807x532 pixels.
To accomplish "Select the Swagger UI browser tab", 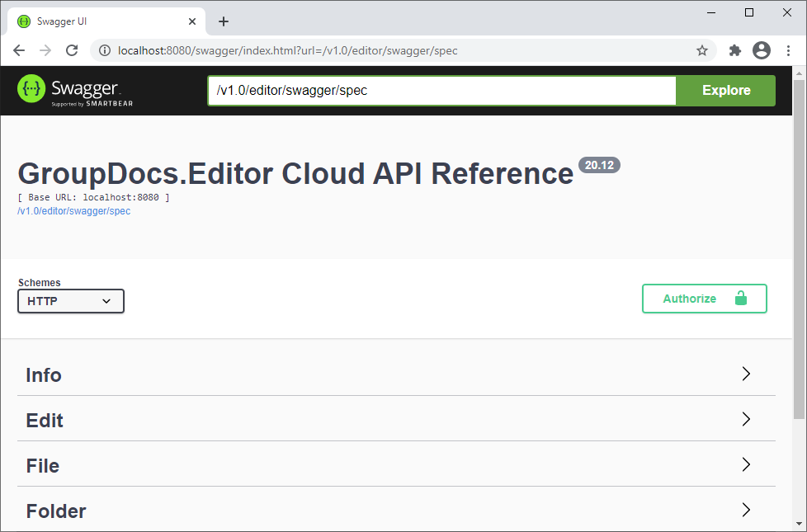I will [x=106, y=21].
